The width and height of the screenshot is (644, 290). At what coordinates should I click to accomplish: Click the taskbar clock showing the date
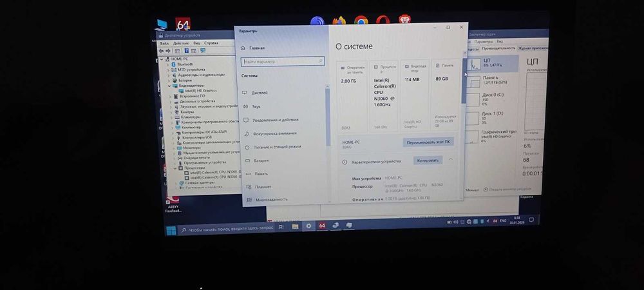[517, 220]
